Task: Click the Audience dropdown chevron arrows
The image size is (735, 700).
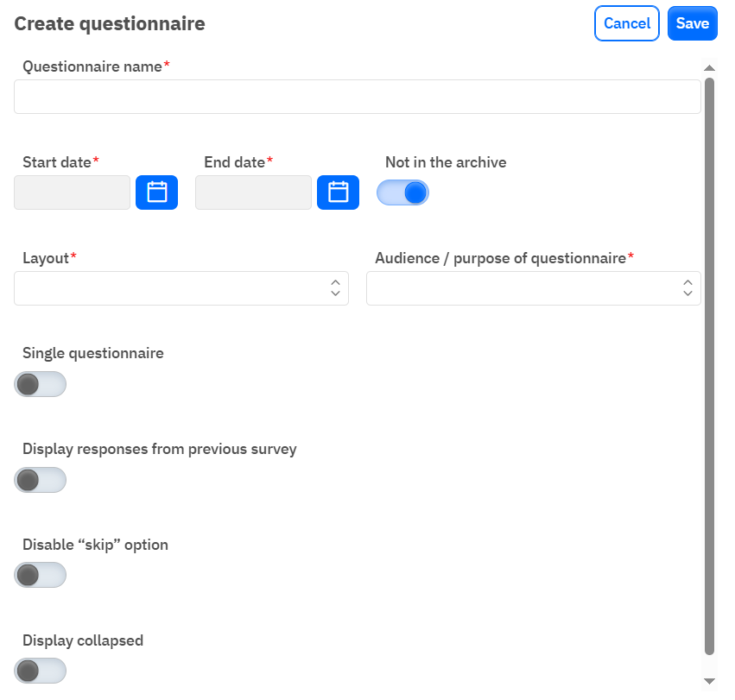Action: click(x=687, y=288)
